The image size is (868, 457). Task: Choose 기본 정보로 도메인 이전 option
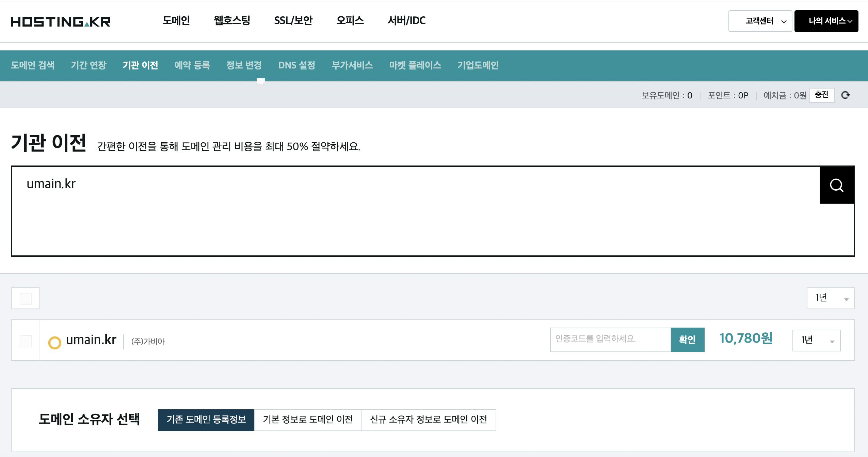(x=308, y=420)
